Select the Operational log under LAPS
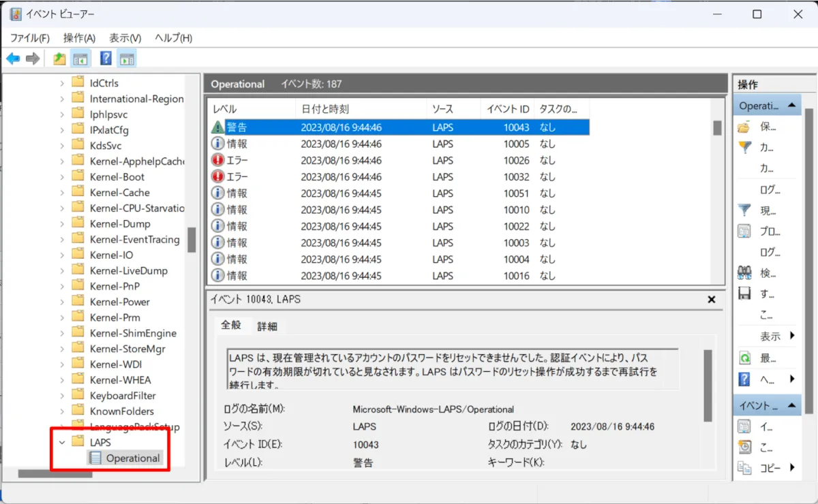Image resolution: width=818 pixels, height=504 pixels. tap(132, 458)
